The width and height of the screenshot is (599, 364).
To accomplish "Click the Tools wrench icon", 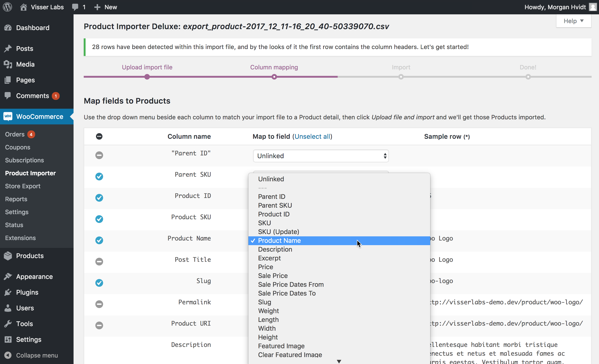I will pyautogui.click(x=8, y=324).
